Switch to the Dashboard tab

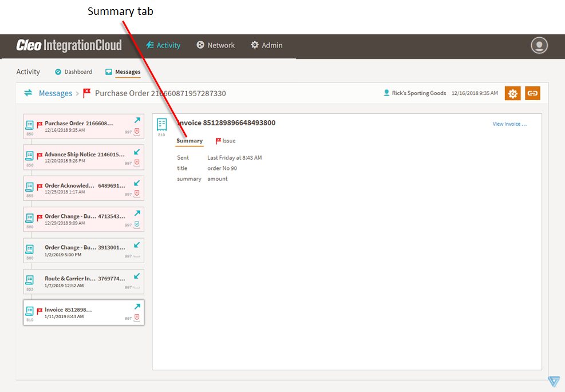(x=73, y=72)
